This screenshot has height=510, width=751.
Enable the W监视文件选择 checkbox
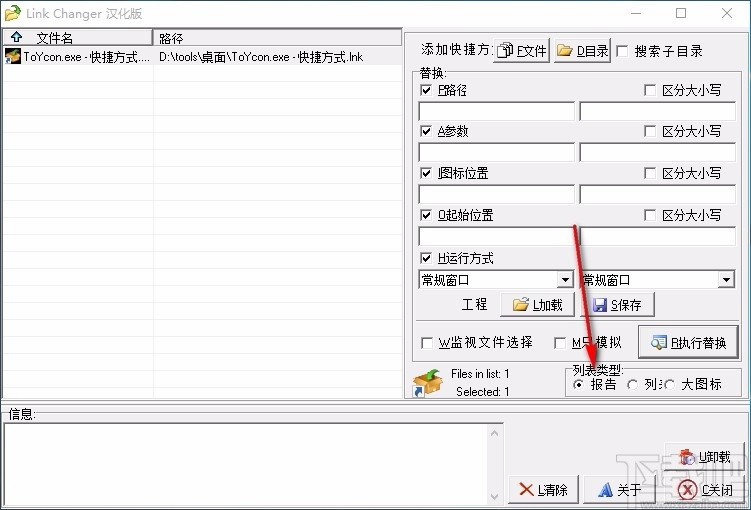(426, 343)
